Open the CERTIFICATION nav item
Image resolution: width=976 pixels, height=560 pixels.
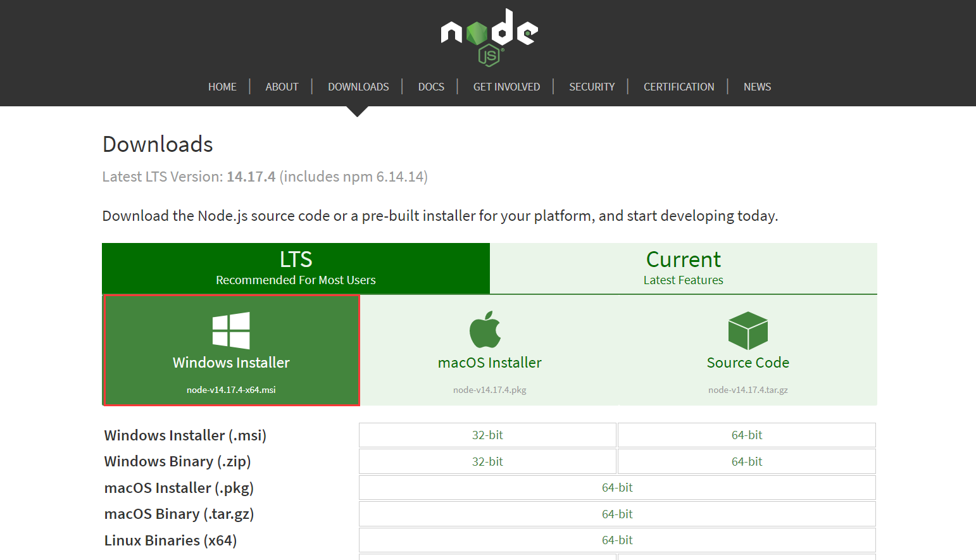[679, 87]
